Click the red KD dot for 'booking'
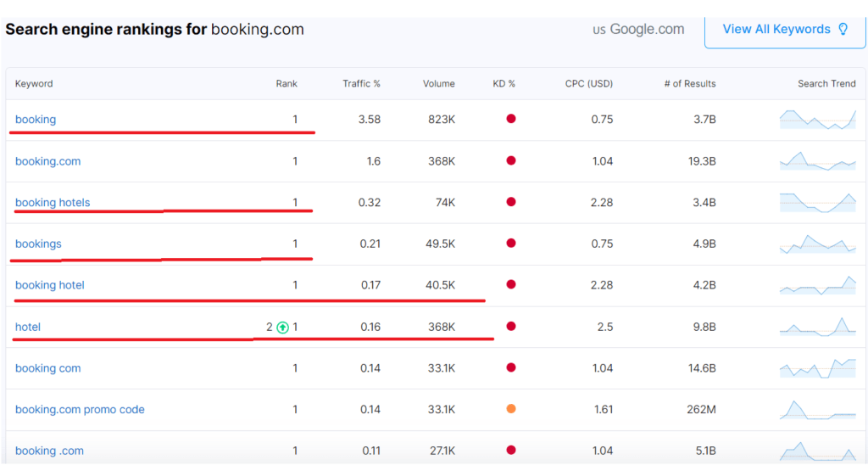The height and width of the screenshot is (465, 868). coord(511,119)
